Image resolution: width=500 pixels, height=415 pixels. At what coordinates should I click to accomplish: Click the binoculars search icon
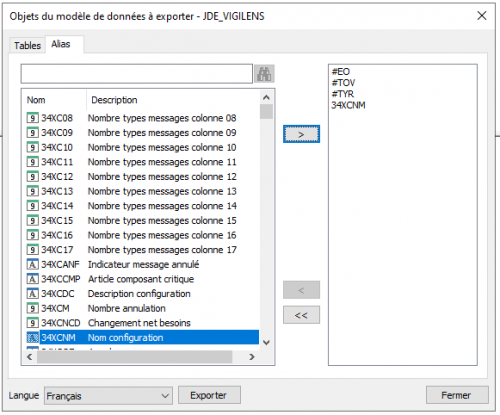(x=264, y=74)
